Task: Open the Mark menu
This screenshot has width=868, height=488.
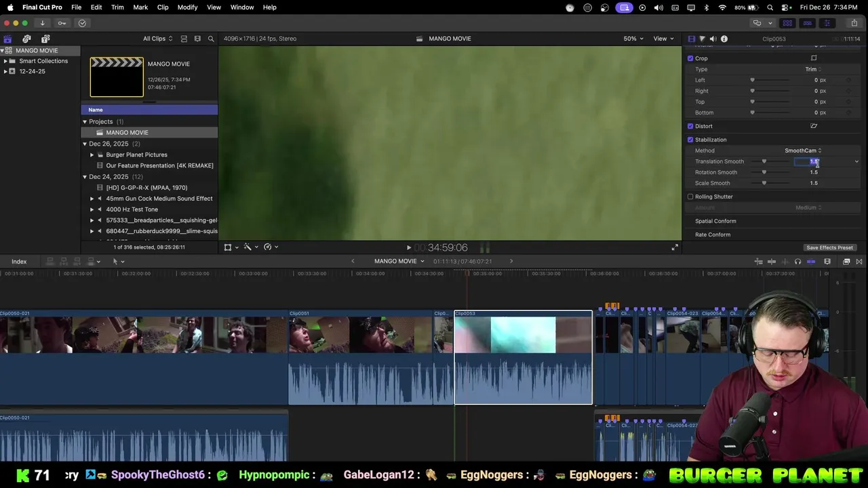Action: (140, 7)
